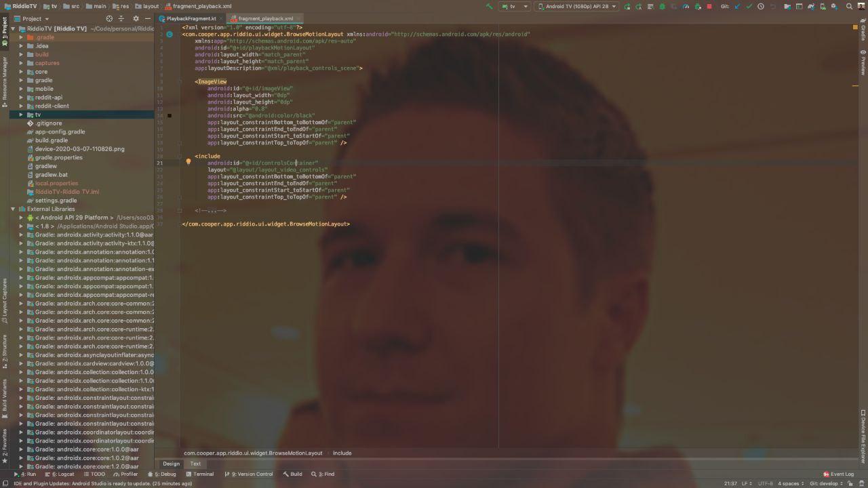Click the Git update project arrow icon
Screen dimensions: 868x488
click(737, 6)
